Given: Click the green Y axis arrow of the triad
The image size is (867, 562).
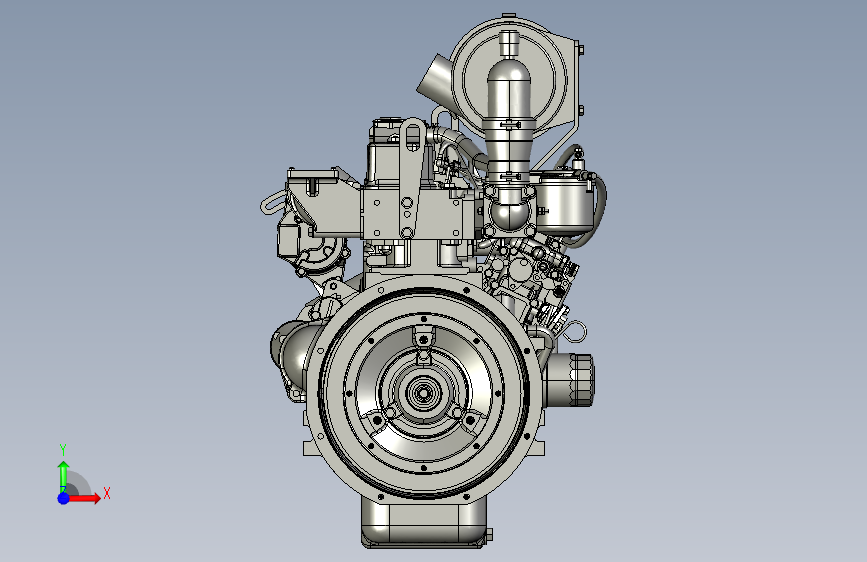Looking at the screenshot, I should point(64,477).
